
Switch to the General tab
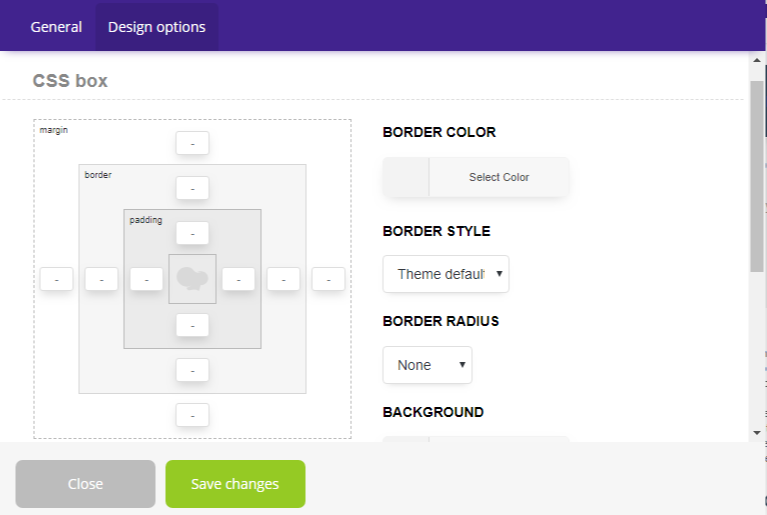(x=56, y=27)
